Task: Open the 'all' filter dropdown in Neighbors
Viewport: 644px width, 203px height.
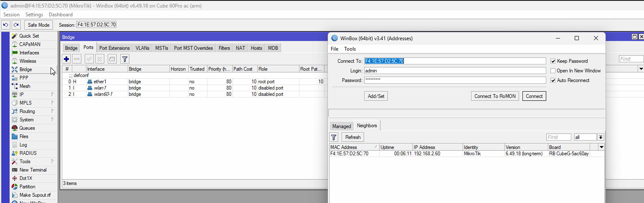Action: (x=601, y=137)
